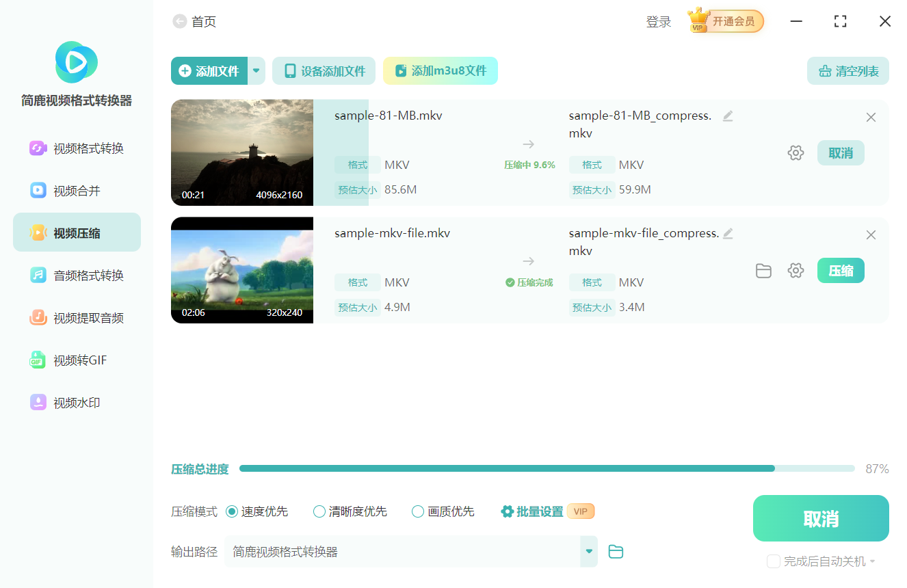Click the 设备添加文件 button
This screenshot has height=588, width=907.
click(x=324, y=71)
